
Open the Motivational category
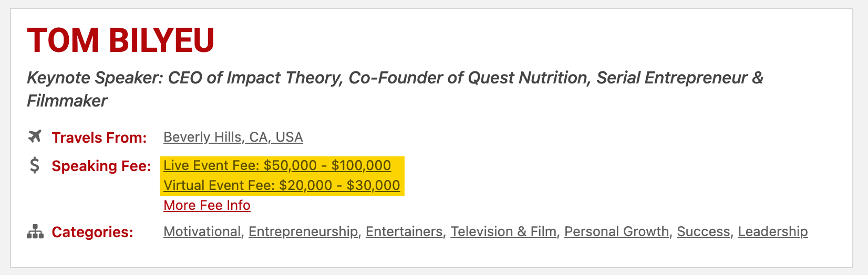point(202,231)
